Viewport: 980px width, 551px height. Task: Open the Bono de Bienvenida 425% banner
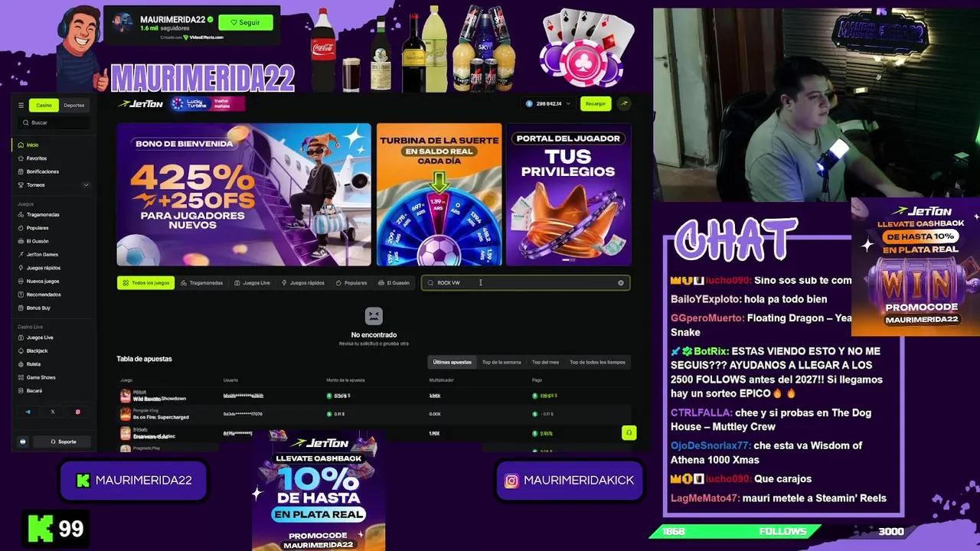(243, 194)
